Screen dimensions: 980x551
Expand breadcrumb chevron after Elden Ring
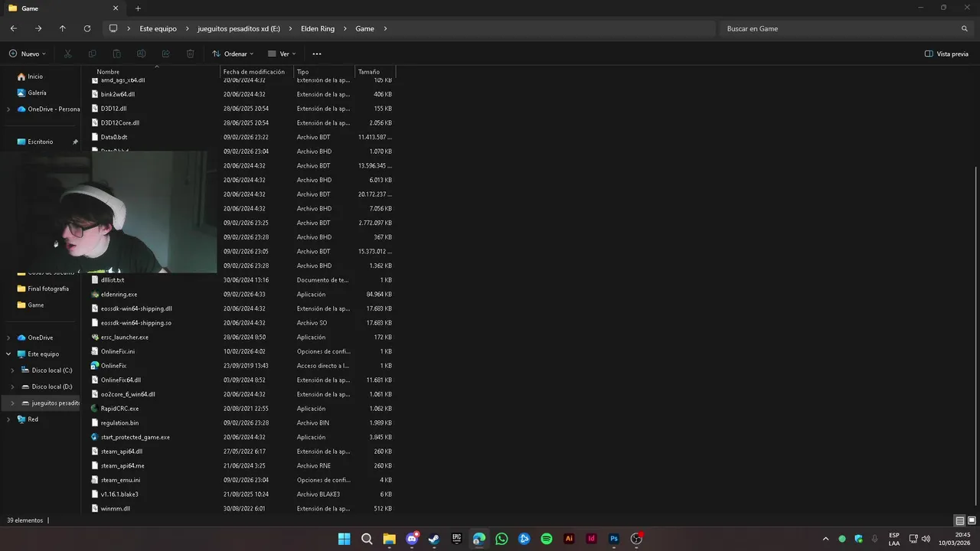click(345, 28)
